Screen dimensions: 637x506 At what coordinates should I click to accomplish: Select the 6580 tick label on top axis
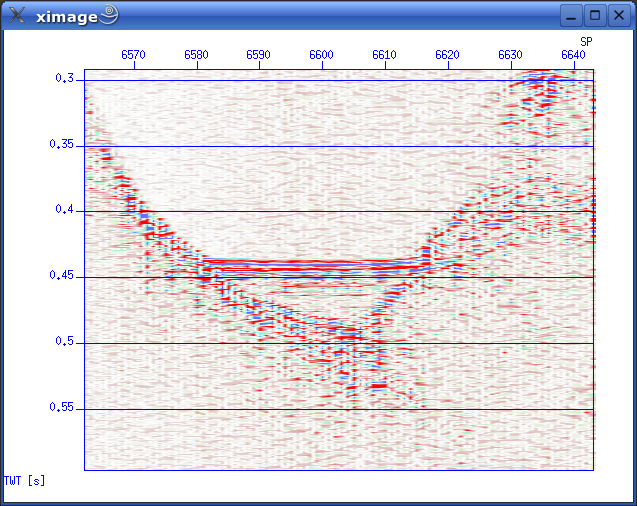tap(196, 55)
